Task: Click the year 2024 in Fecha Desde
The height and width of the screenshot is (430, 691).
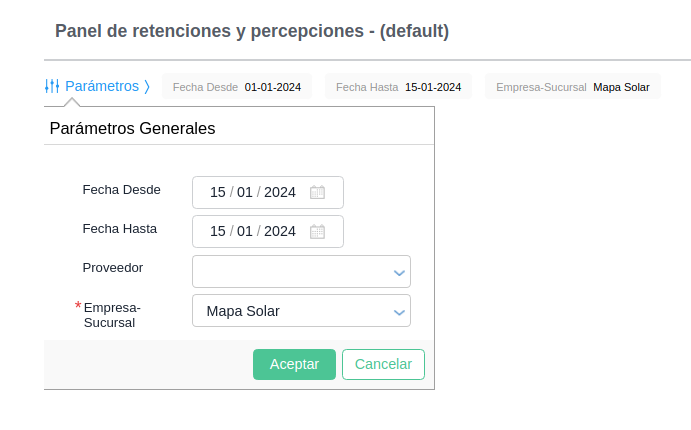Action: [280, 192]
